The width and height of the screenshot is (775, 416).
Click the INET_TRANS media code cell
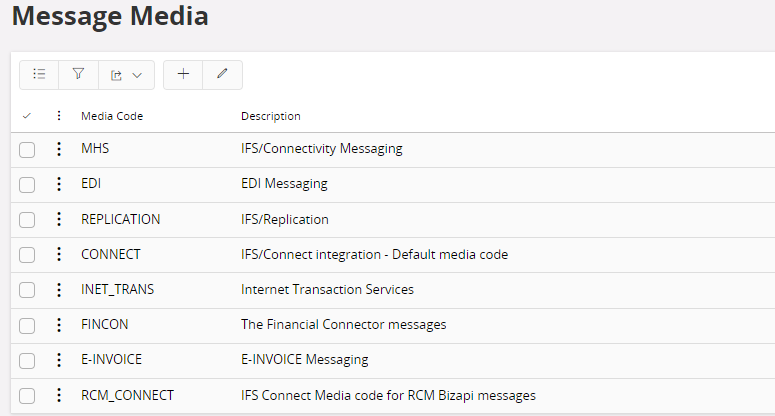tap(118, 289)
